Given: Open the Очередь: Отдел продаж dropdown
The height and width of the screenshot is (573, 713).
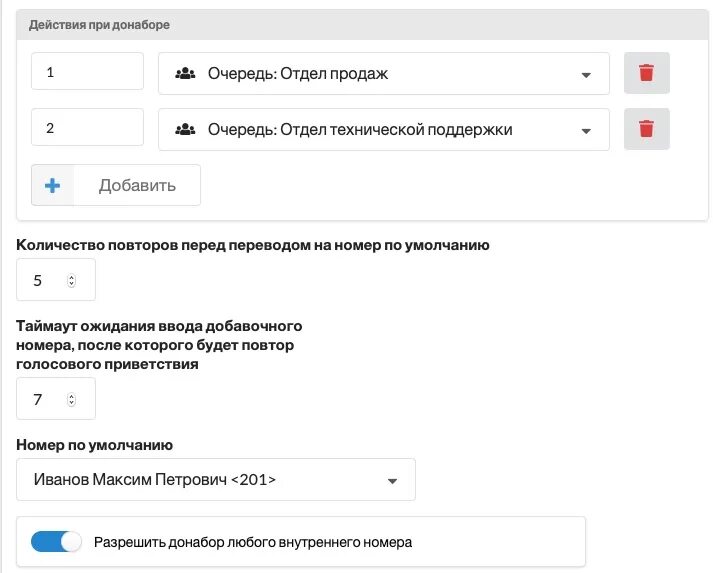Looking at the screenshot, I should [x=384, y=74].
